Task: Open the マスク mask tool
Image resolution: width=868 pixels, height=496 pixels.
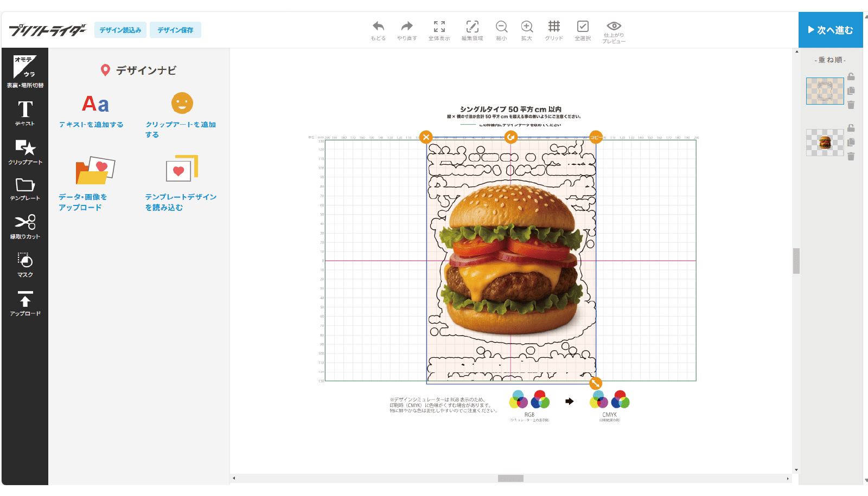Action: (25, 265)
